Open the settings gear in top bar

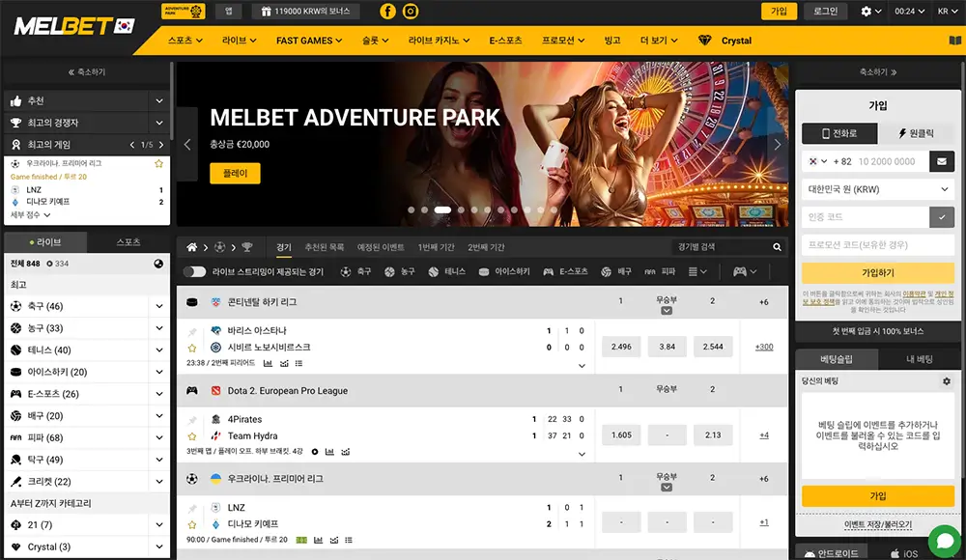tap(867, 11)
